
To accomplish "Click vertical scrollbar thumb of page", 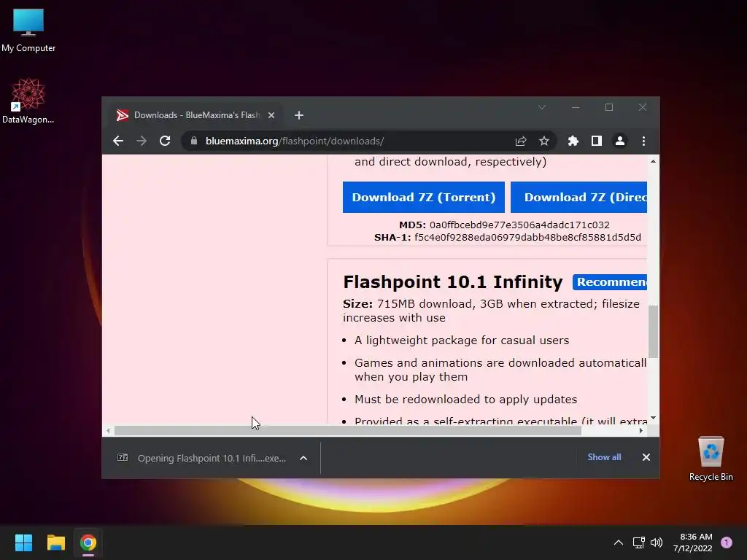I will tap(653, 332).
